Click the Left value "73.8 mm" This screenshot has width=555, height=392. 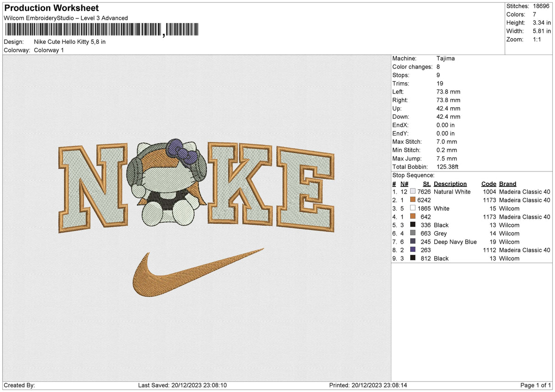tap(448, 92)
